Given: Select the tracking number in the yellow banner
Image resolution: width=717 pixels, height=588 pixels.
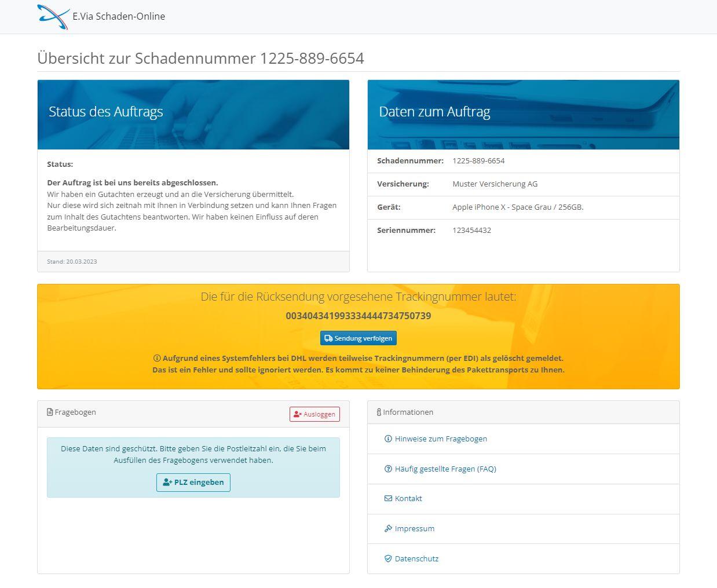Looking at the screenshot, I should coord(358,316).
